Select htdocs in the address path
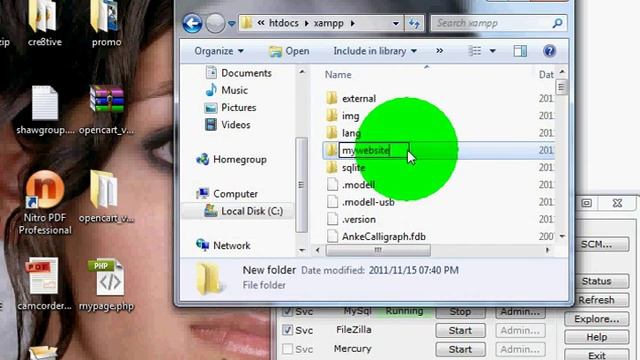Screen dimensions: 640x360 click(284, 23)
